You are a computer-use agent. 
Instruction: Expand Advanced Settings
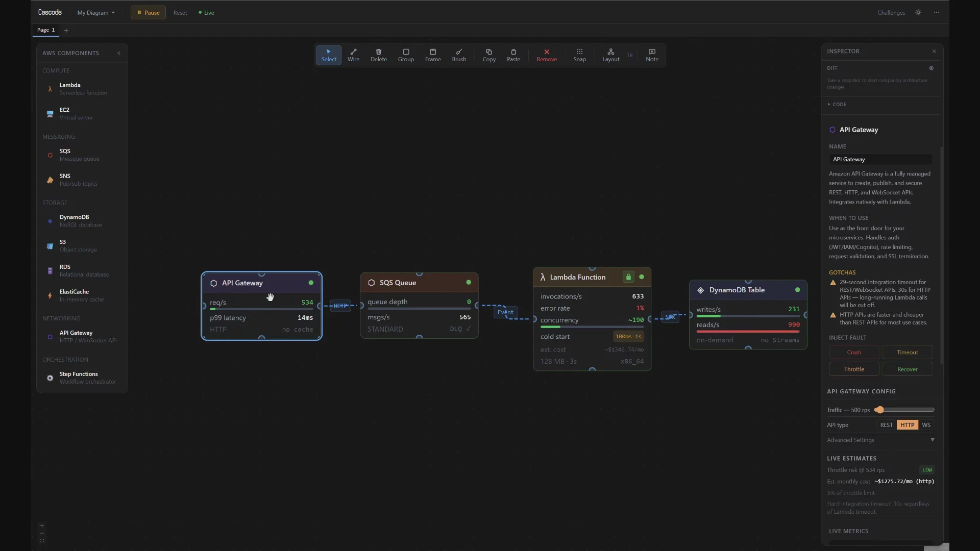(880, 440)
